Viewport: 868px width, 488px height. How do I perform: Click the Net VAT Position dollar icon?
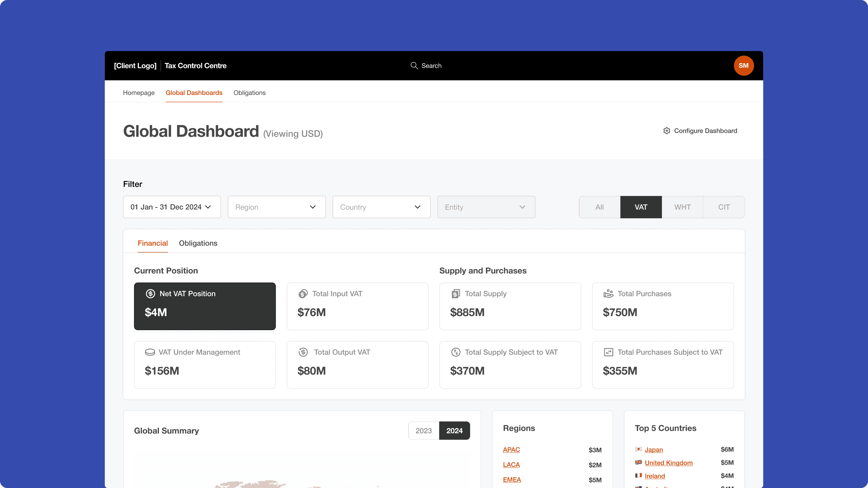pos(150,294)
